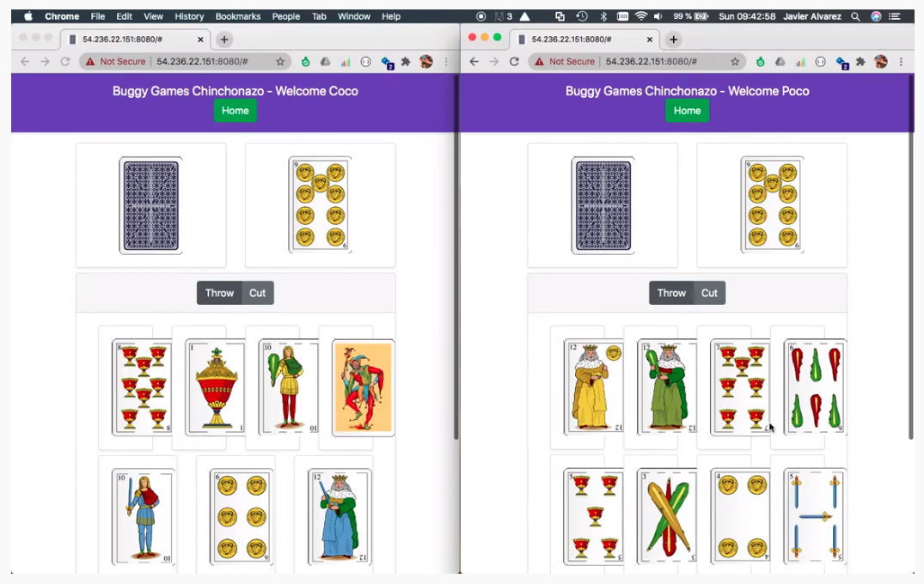
Task: Open the File menu
Action: 98,16
